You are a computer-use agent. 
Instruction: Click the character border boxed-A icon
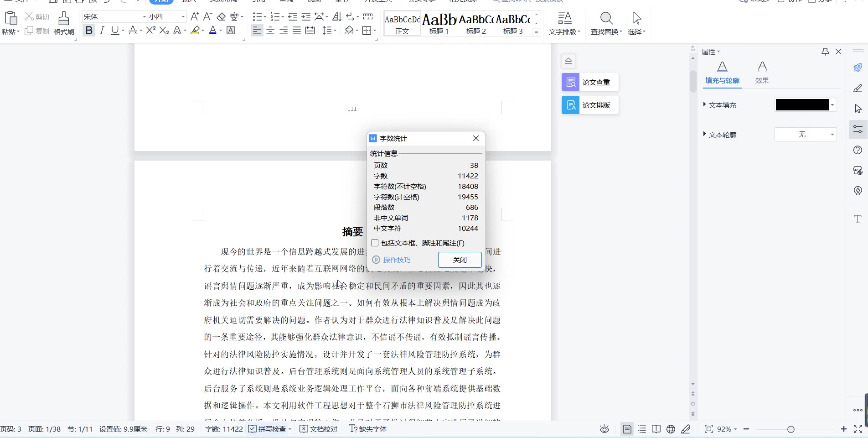tap(231, 31)
